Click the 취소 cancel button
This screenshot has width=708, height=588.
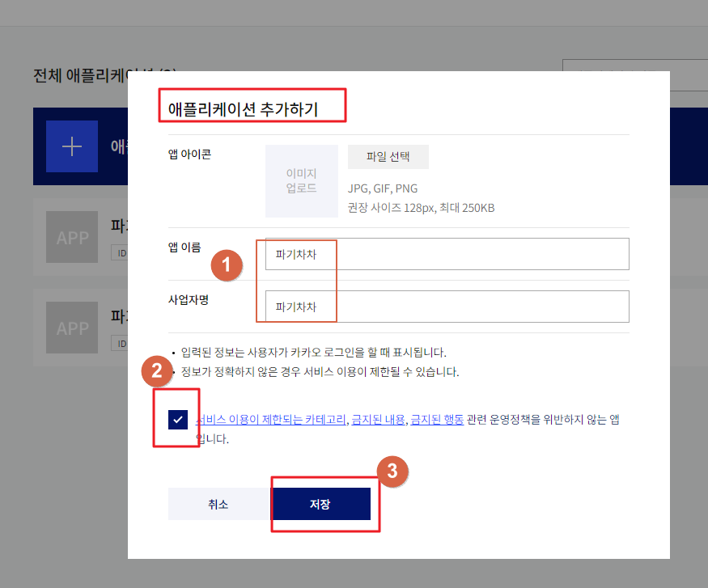pos(218,504)
